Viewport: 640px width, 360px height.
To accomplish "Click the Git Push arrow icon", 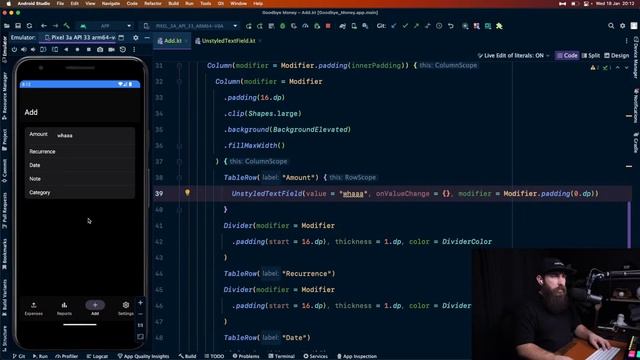I will 416,26.
